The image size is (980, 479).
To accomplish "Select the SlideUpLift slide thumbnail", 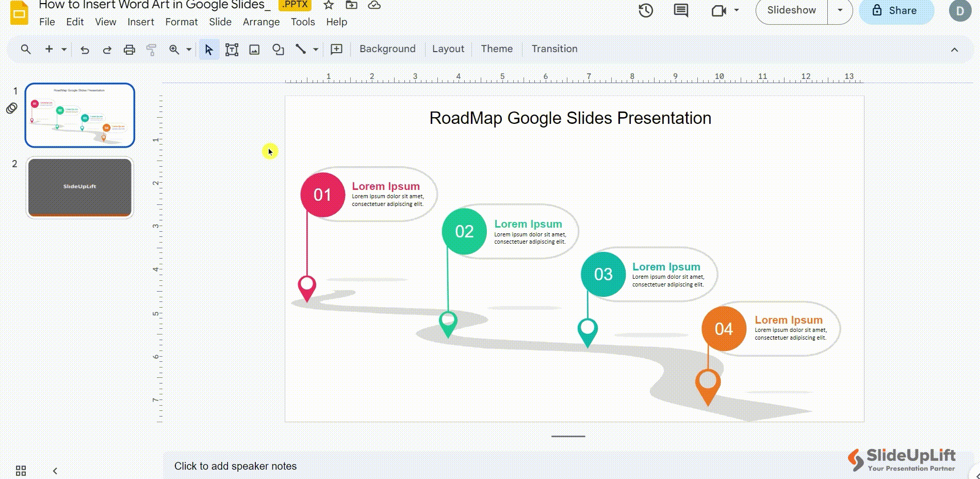I will tap(80, 187).
